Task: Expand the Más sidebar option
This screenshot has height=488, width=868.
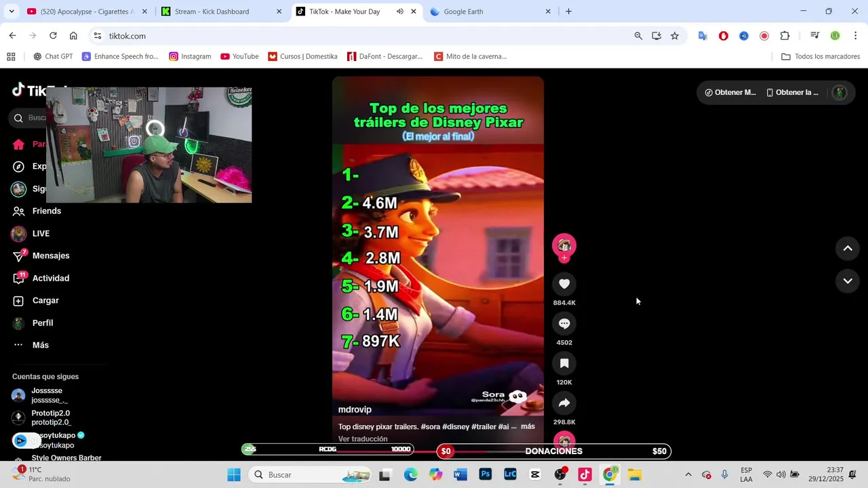Action: pos(41,345)
